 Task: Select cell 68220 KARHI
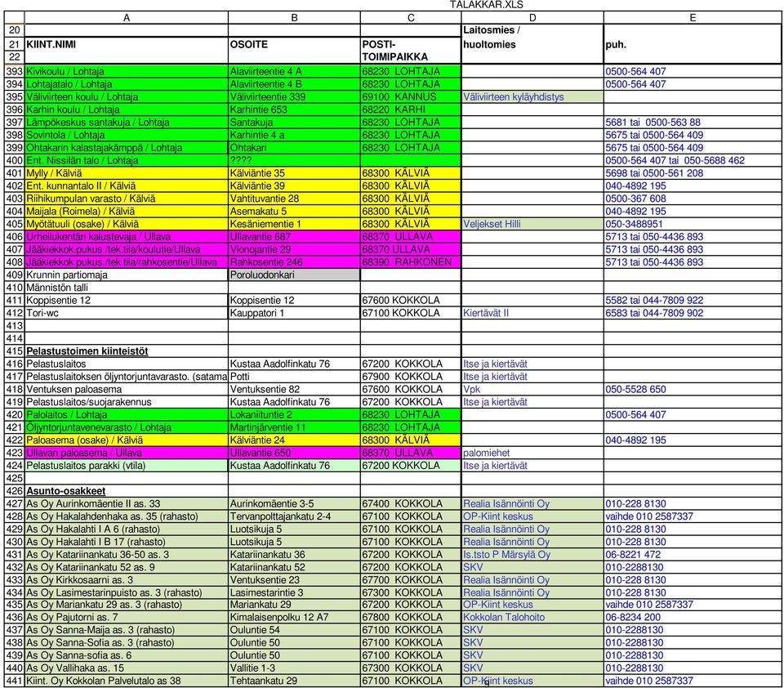tap(411, 109)
